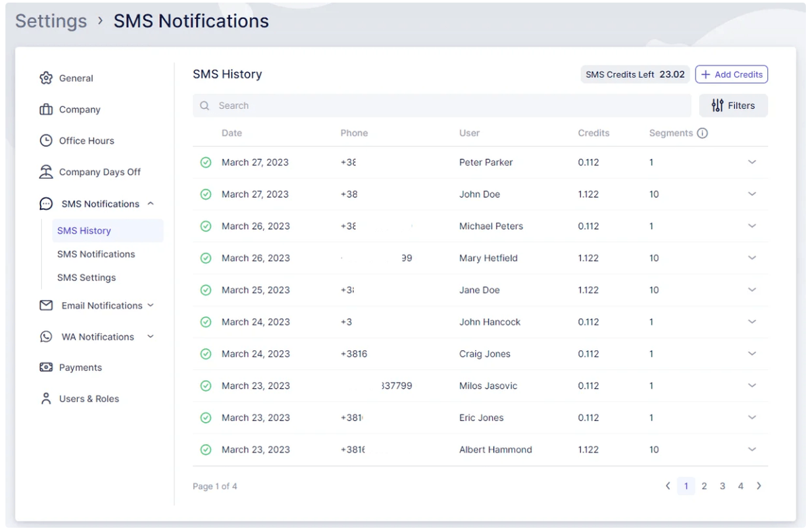Click the Phone column header
The image size is (812, 531).
tap(354, 133)
